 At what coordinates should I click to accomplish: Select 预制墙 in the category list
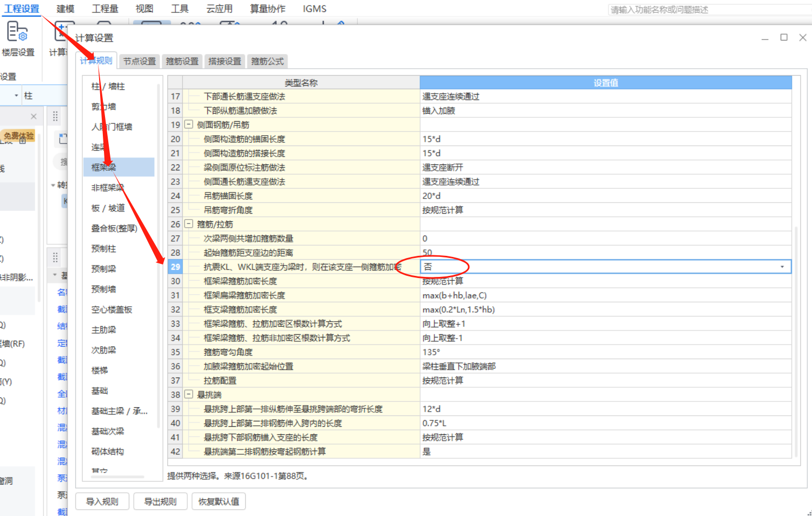(x=104, y=289)
